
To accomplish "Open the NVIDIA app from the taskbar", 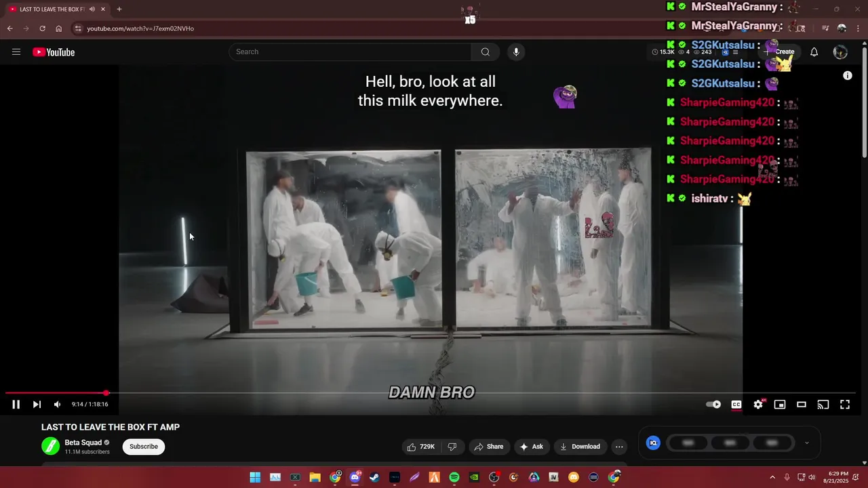I will [x=474, y=477].
